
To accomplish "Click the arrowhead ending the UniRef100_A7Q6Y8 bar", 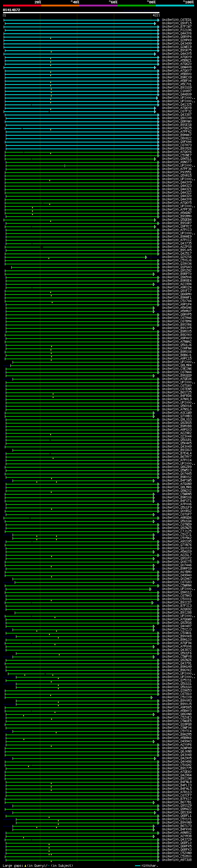I will [x=155, y=108].
